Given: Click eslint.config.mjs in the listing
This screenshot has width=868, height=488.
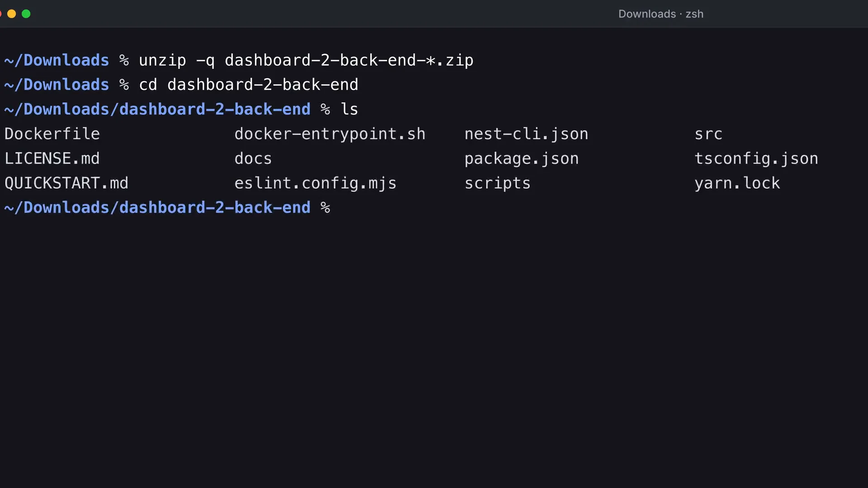Looking at the screenshot, I should pyautogui.click(x=316, y=183).
